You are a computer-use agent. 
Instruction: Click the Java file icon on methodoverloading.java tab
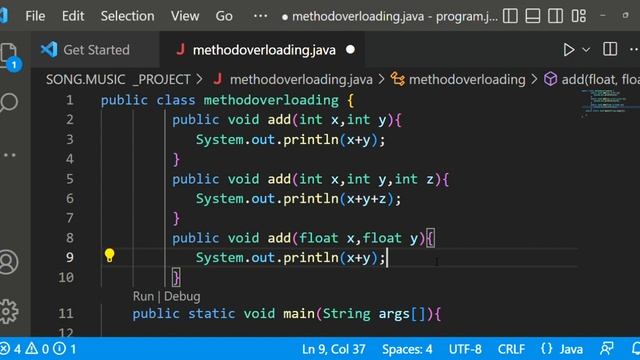[x=180, y=50]
